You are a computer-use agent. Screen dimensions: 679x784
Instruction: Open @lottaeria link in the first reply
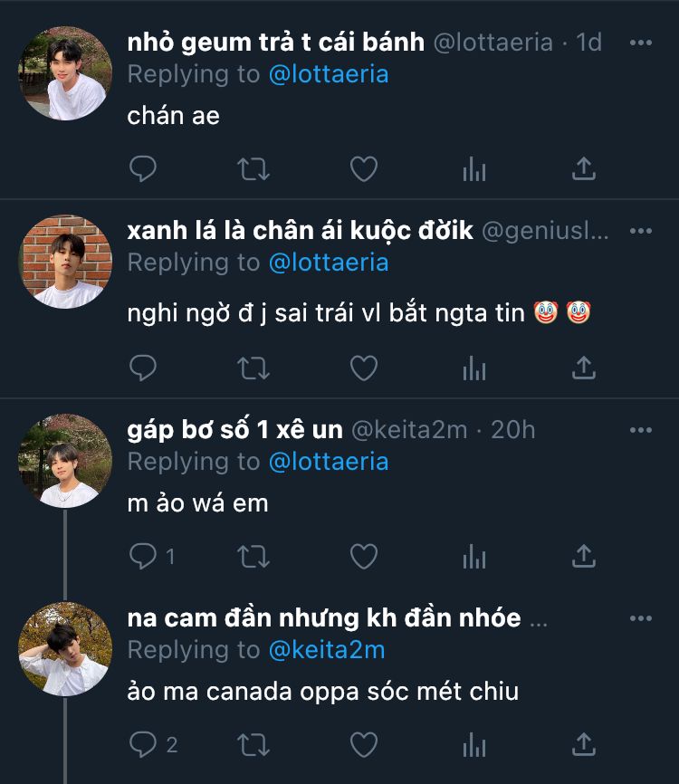click(x=329, y=74)
